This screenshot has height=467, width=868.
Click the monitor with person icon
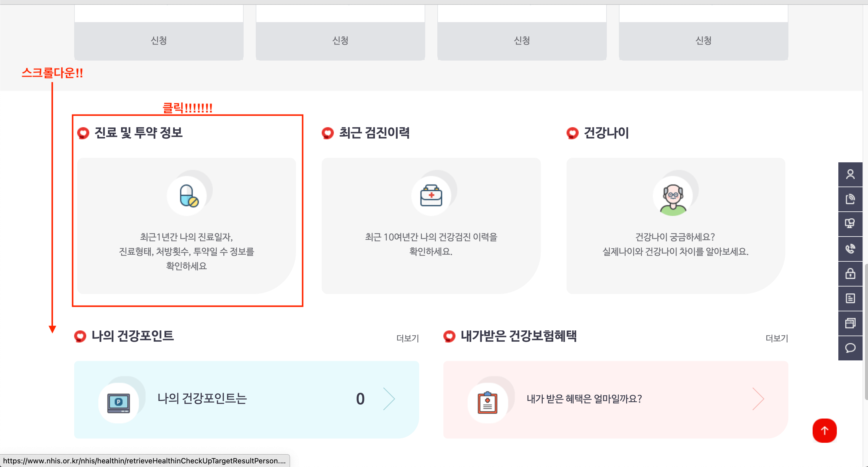coord(850,224)
